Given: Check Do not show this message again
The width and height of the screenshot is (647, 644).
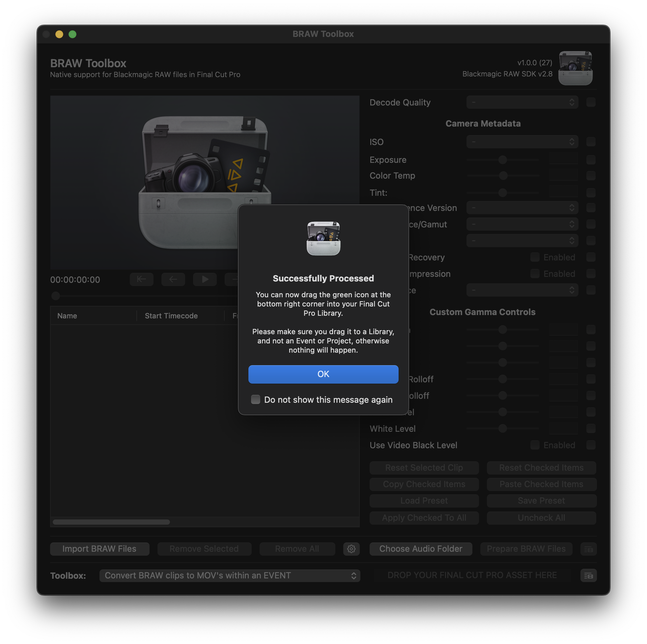Looking at the screenshot, I should 256,399.
